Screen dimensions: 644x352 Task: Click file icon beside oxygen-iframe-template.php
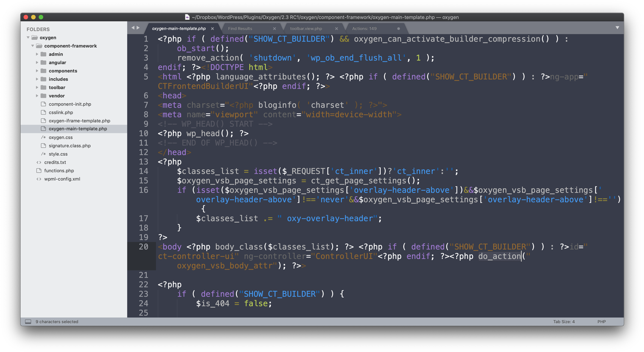point(44,121)
